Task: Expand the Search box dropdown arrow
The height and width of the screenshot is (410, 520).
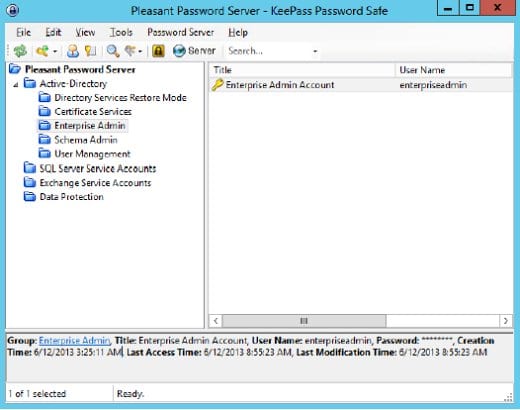Action: 315,51
